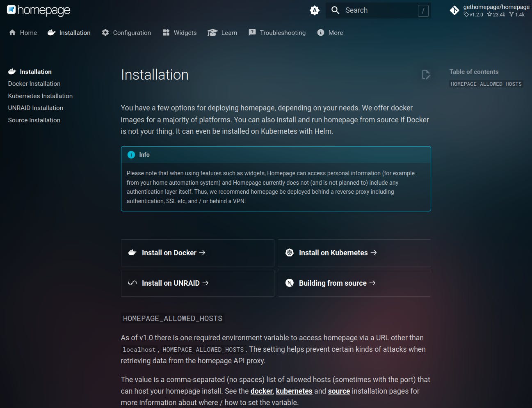Click the search magnifier icon
The width and height of the screenshot is (532, 408).
click(335, 10)
